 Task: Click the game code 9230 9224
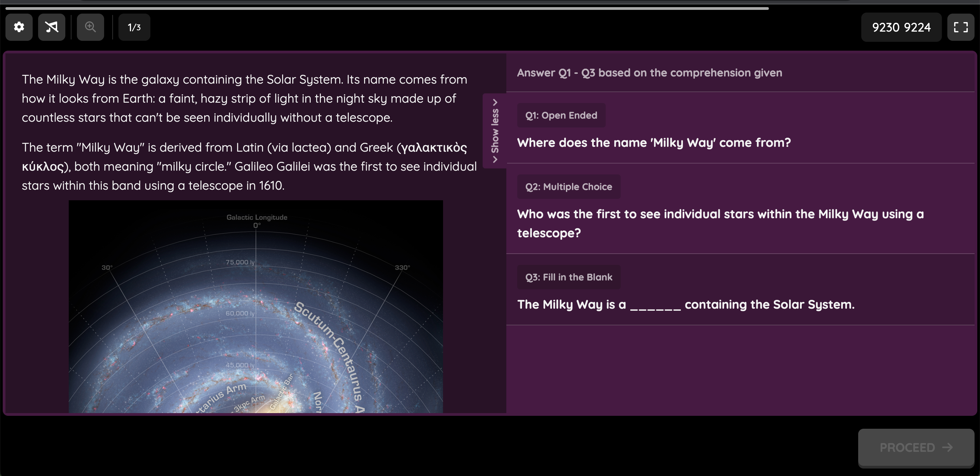[x=901, y=27]
